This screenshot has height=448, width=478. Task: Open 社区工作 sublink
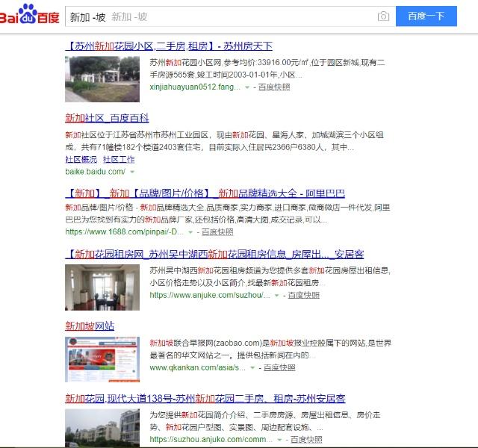(119, 159)
